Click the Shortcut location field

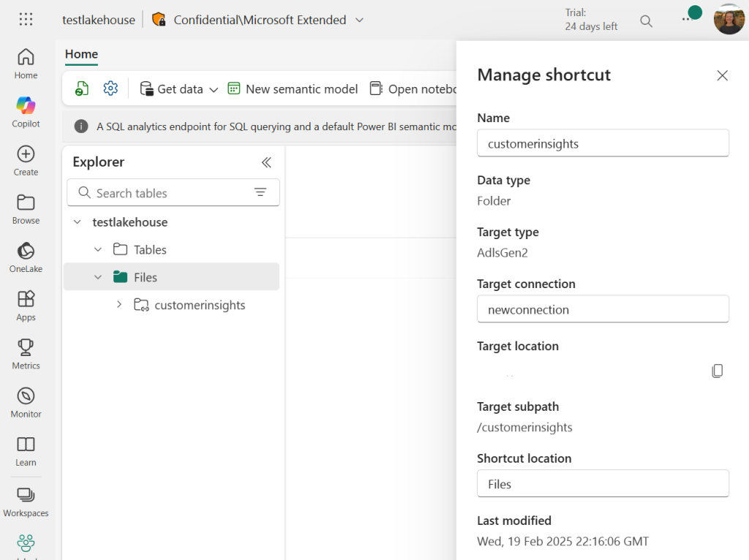603,484
